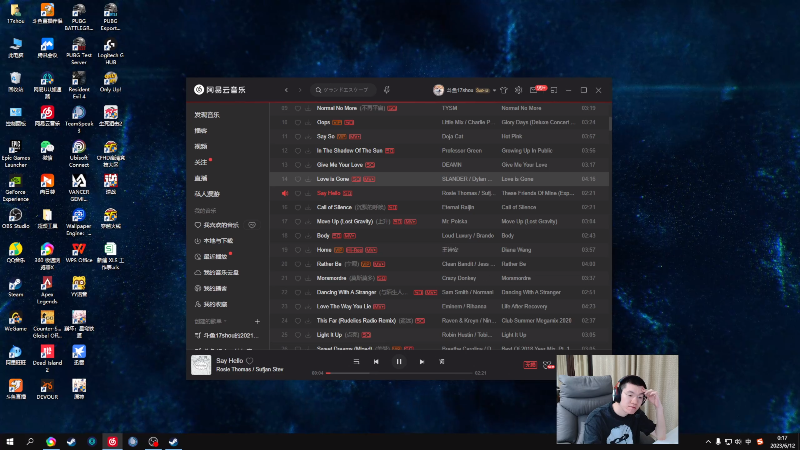
Task: Open the 17shou 2021 playlist in sidebar
Action: coord(227,336)
